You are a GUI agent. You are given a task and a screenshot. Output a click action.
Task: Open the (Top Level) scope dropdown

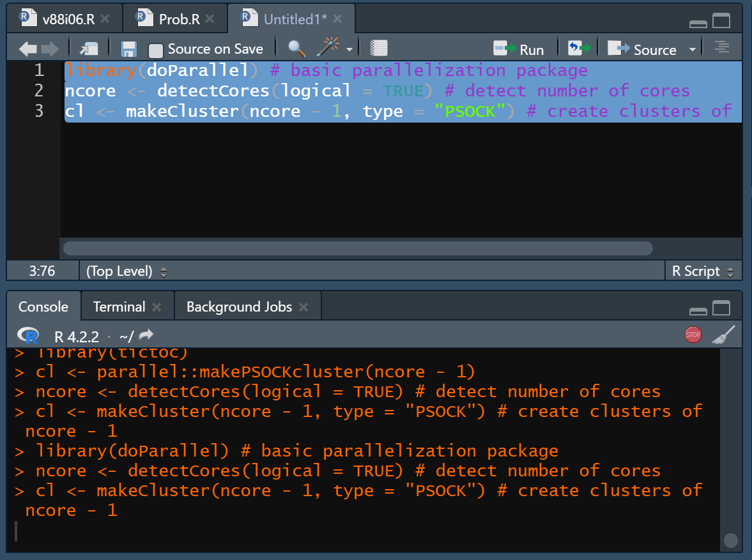point(127,271)
